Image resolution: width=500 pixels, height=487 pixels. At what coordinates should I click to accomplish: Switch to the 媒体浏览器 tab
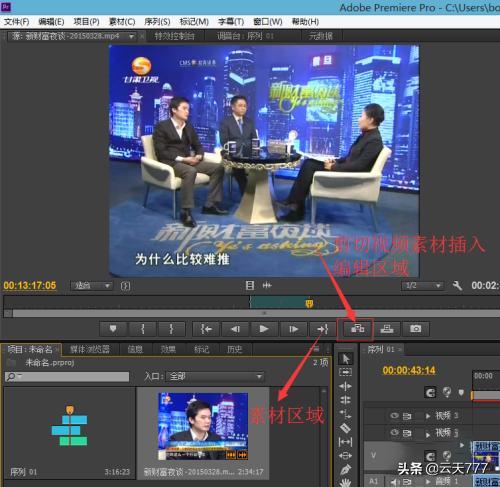(x=90, y=349)
